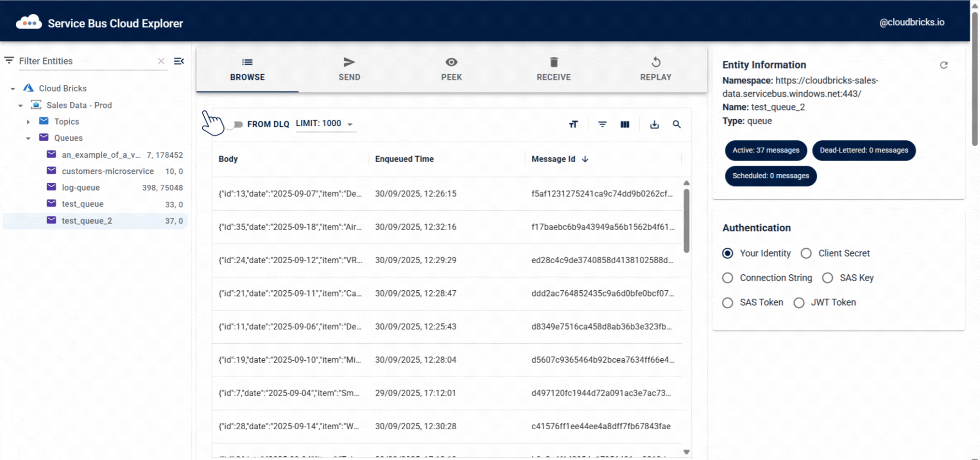The width and height of the screenshot is (980, 460).
Task: Click the Topics envelope icon
Action: pyautogui.click(x=44, y=121)
